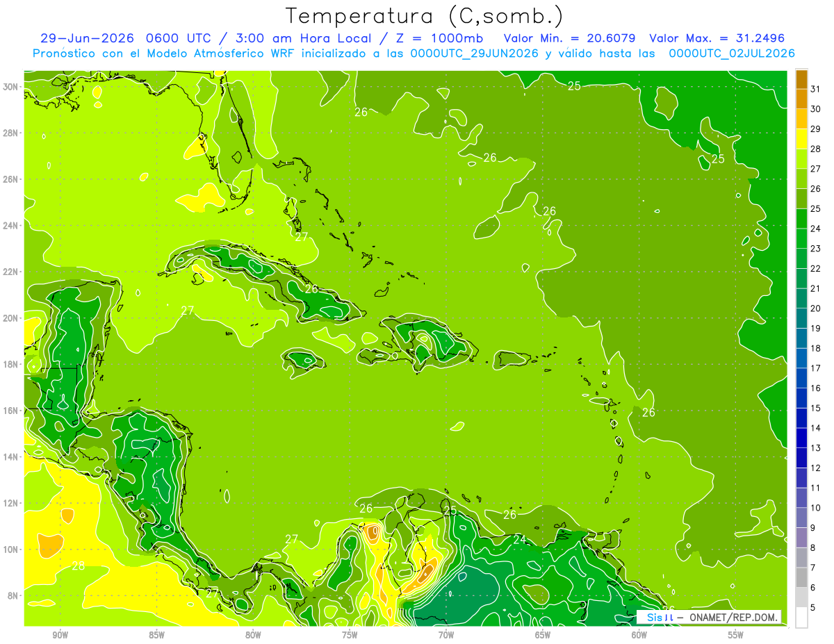
Task: Click the legend swatch between 30 and 31
Action: coord(801,99)
